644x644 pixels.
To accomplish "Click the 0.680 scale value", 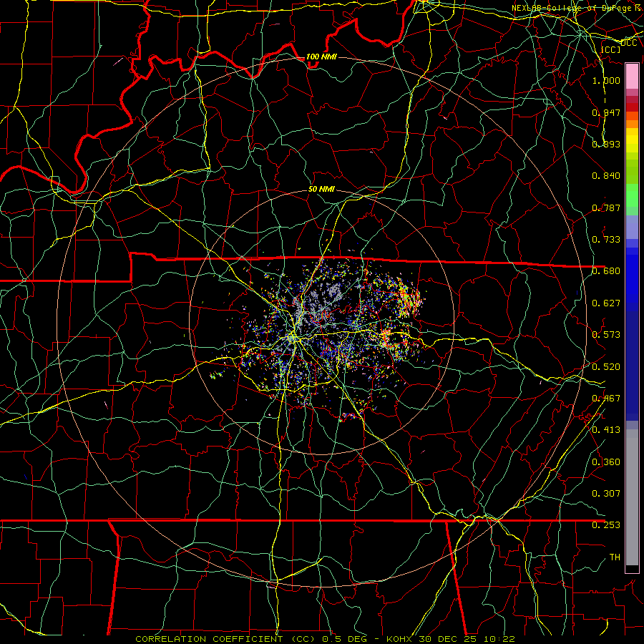I will pyautogui.click(x=606, y=271).
